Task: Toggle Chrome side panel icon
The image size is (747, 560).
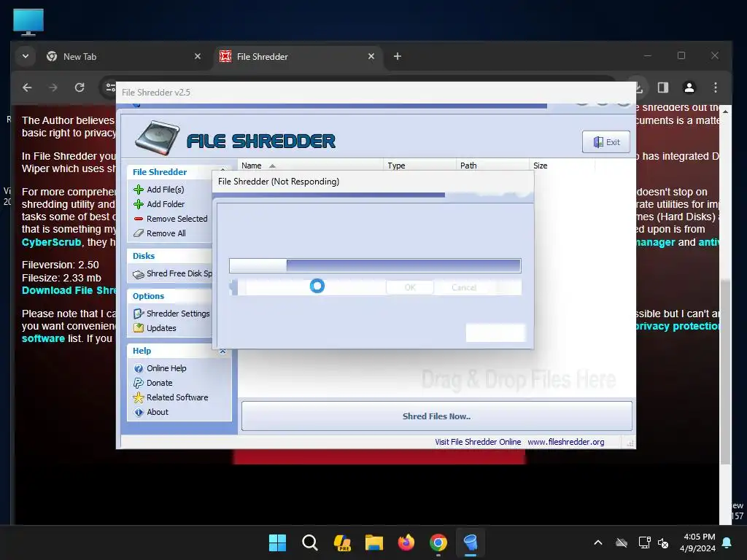Action: (663, 87)
